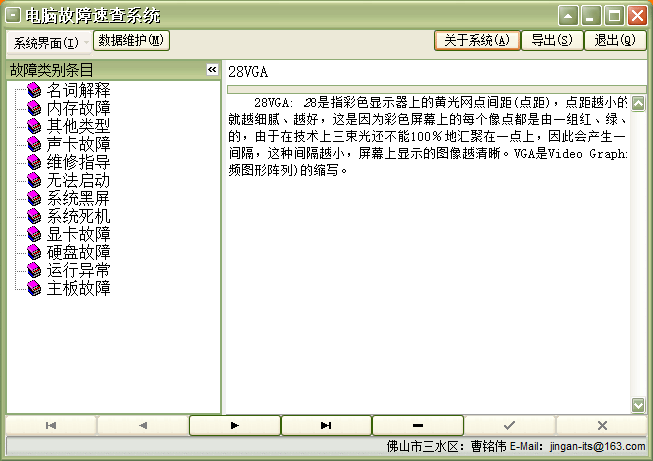Jump to the last record
This screenshot has height=461, width=653.
coord(326,425)
